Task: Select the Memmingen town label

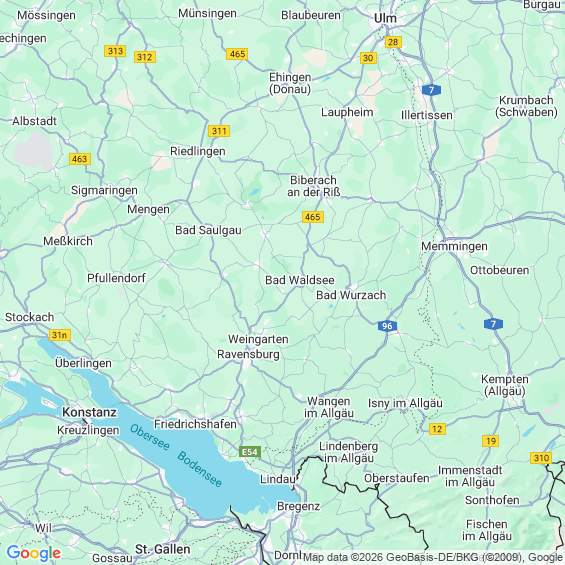Action: (454, 246)
